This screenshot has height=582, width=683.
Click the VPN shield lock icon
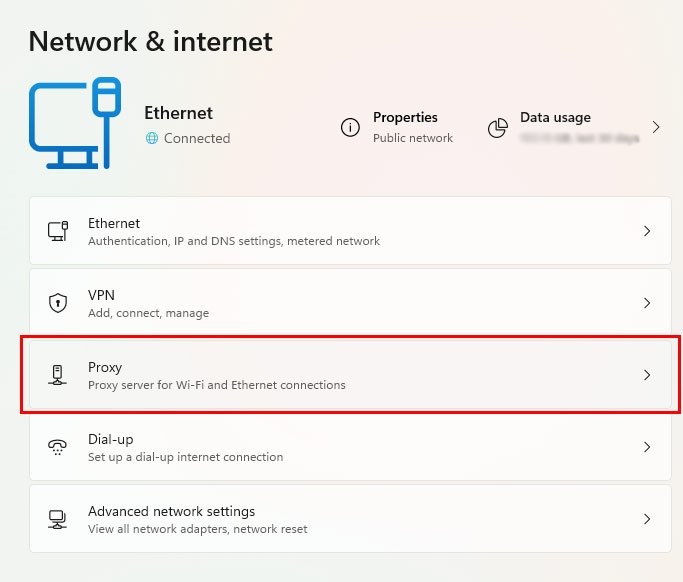[58, 303]
